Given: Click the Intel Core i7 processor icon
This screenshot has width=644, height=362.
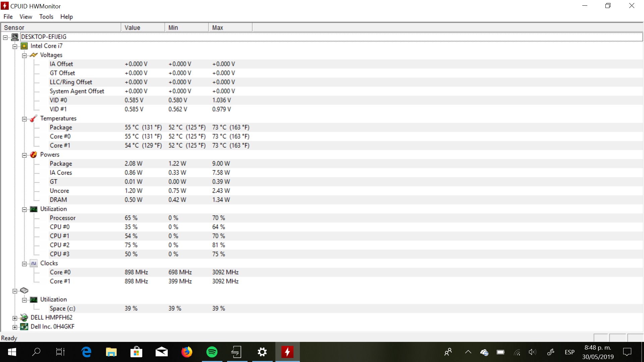Looking at the screenshot, I should point(24,46).
